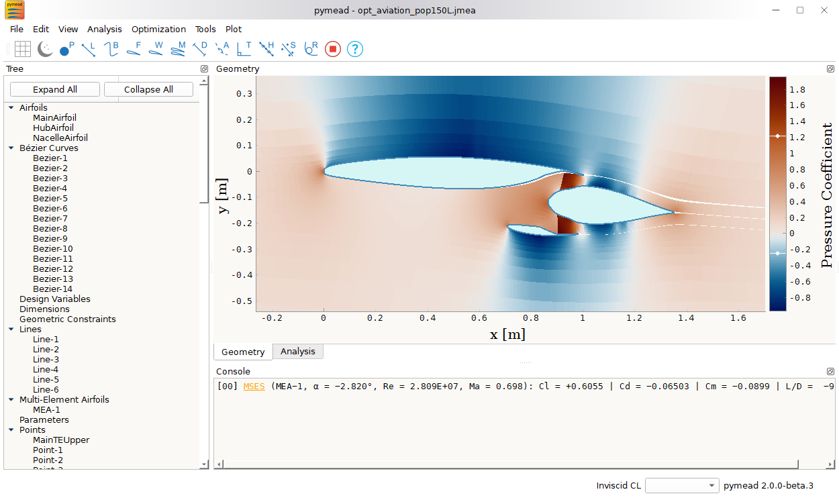Screen dimensions: 839x504
Task: Choose the Bezier curve tool
Action: point(110,48)
